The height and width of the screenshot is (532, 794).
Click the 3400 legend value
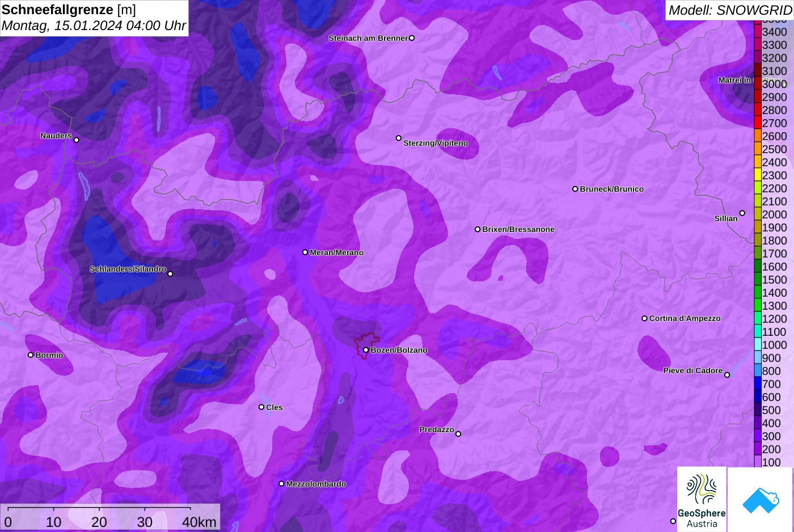tap(775, 32)
